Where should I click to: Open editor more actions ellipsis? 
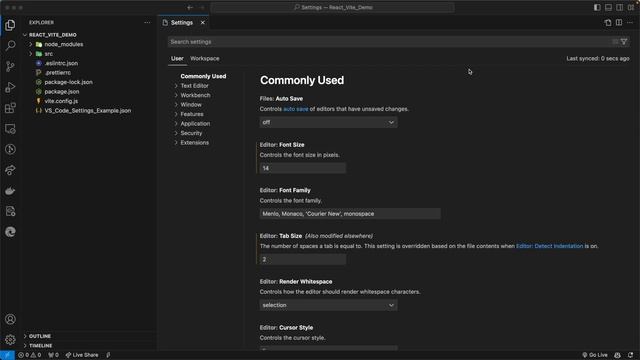click(x=630, y=22)
